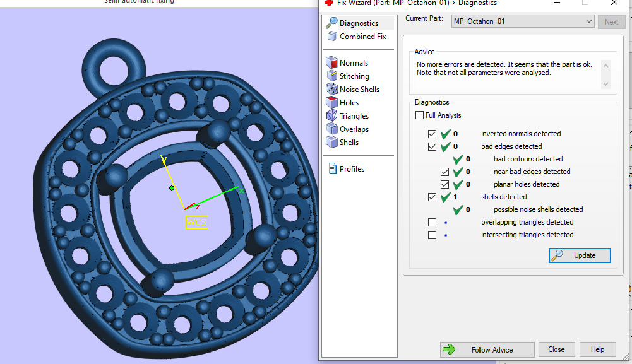Screen dimensions: 632x364
Task: Open the Profiles page
Action: tap(347, 168)
